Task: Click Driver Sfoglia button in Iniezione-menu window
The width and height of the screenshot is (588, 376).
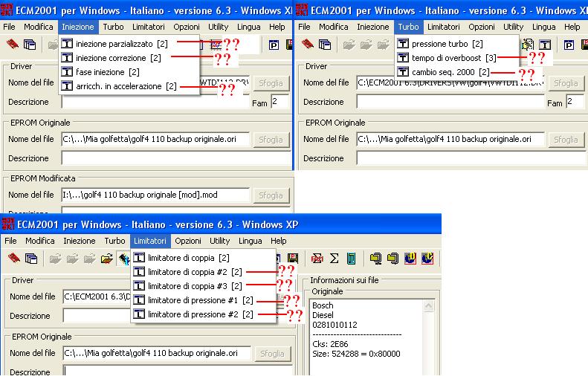Action: (271, 83)
